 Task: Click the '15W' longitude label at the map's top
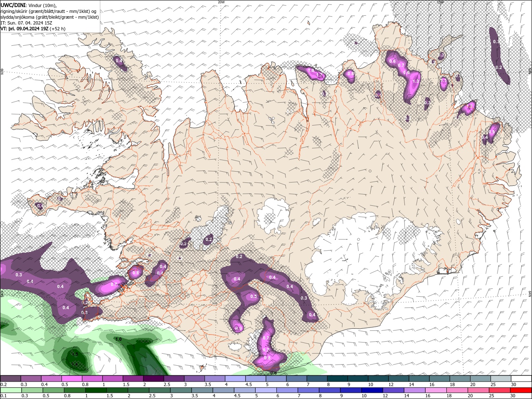click(x=440, y=2)
